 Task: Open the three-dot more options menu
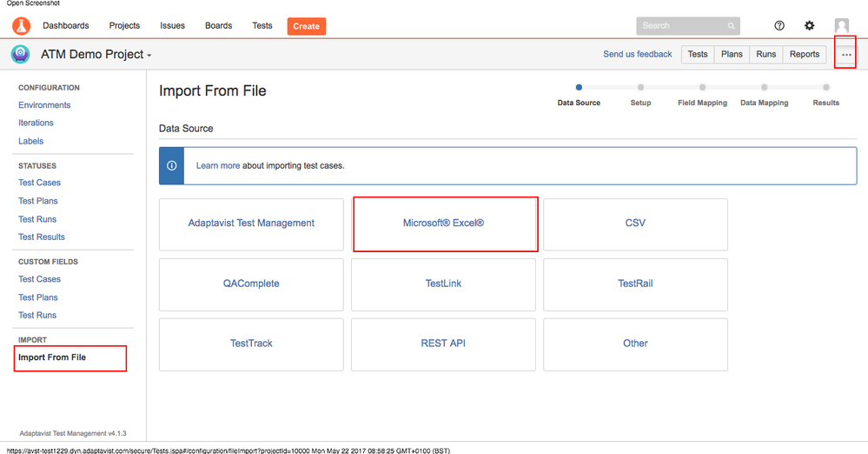[x=846, y=54]
